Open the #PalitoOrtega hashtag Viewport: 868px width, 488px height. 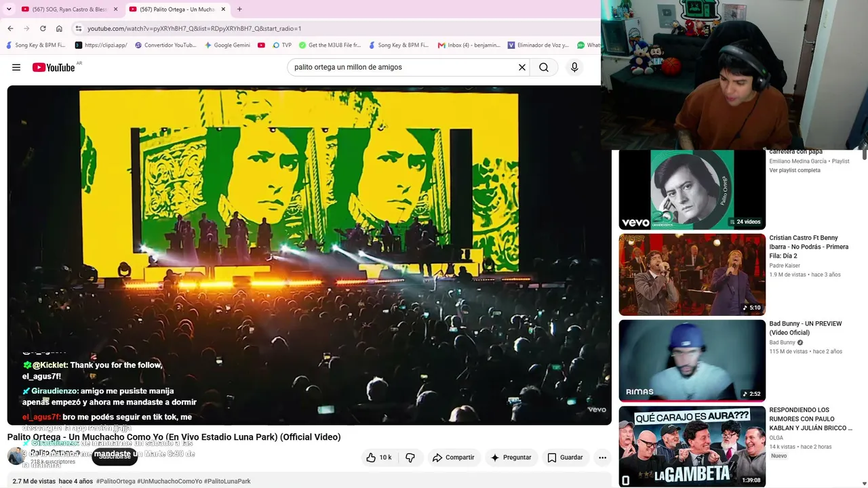coord(116,481)
